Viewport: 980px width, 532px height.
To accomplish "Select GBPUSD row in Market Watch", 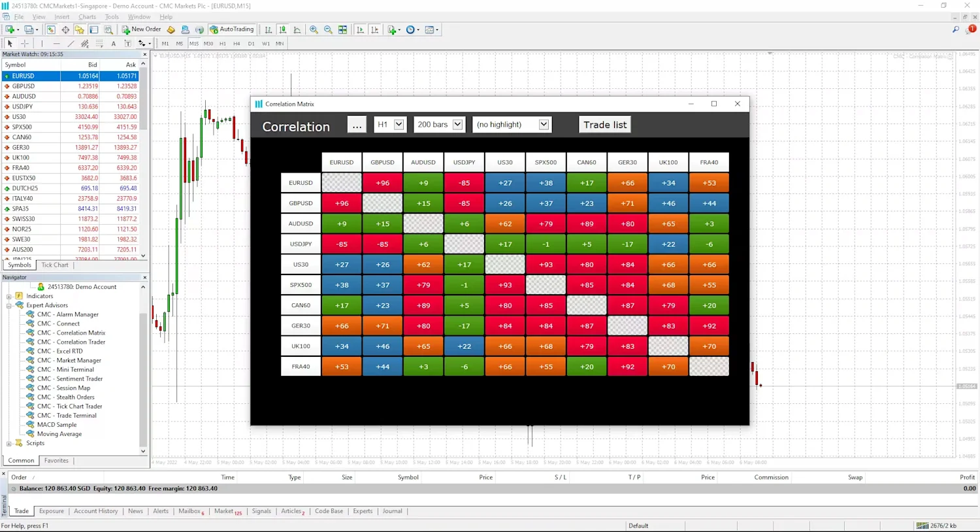I will pos(24,86).
